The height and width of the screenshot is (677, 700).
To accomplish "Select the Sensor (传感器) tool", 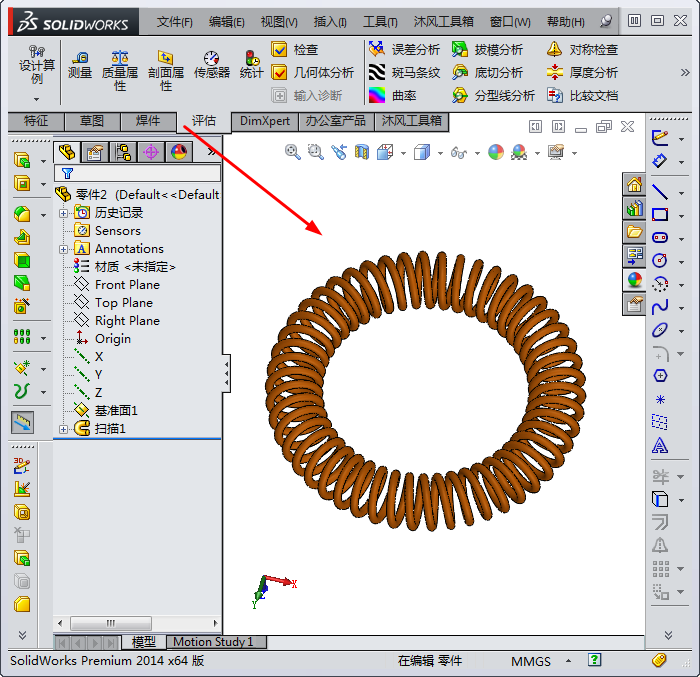I will pyautogui.click(x=211, y=65).
